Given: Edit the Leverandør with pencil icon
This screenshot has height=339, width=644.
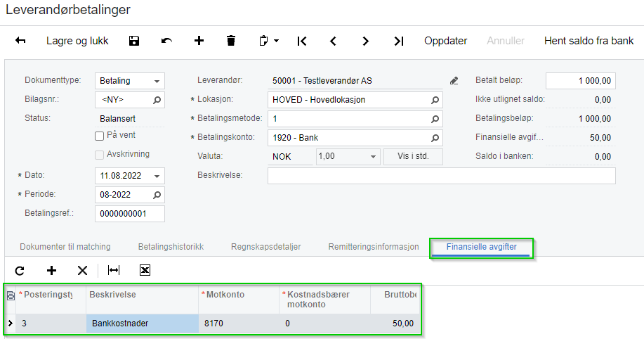Looking at the screenshot, I should pos(454,81).
